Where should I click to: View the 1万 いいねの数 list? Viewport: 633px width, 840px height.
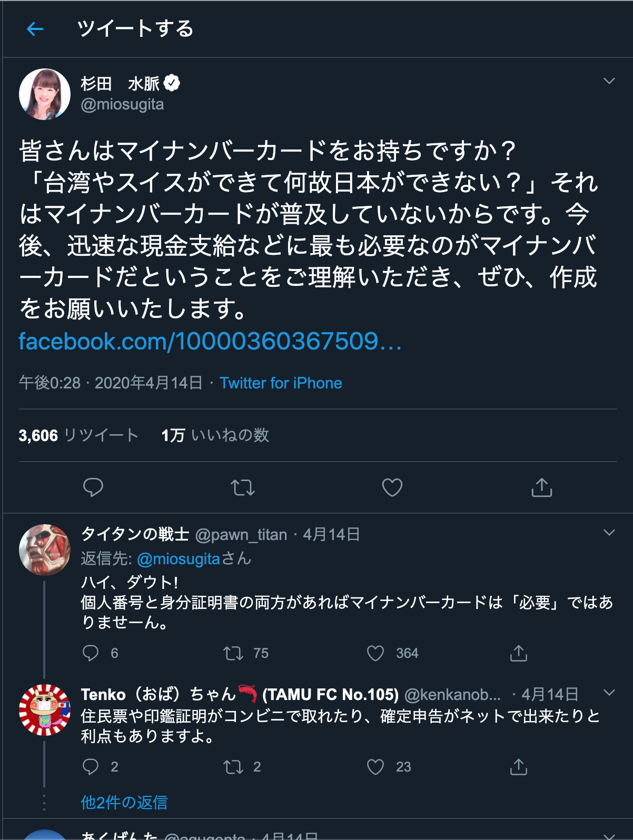coord(215,435)
